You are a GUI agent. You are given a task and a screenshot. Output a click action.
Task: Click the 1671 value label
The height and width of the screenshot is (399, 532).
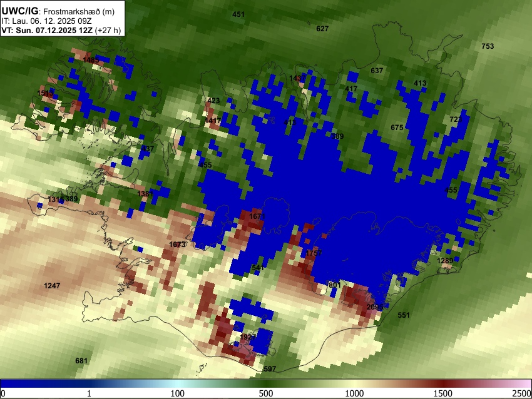tap(257, 216)
